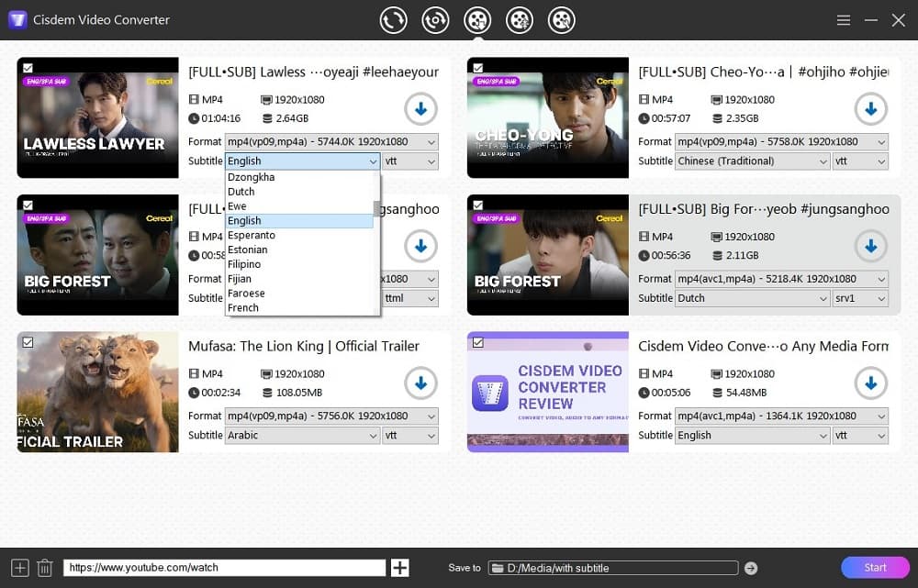
Task: Open the Dutch subtitle dropdown
Action: coord(753,298)
